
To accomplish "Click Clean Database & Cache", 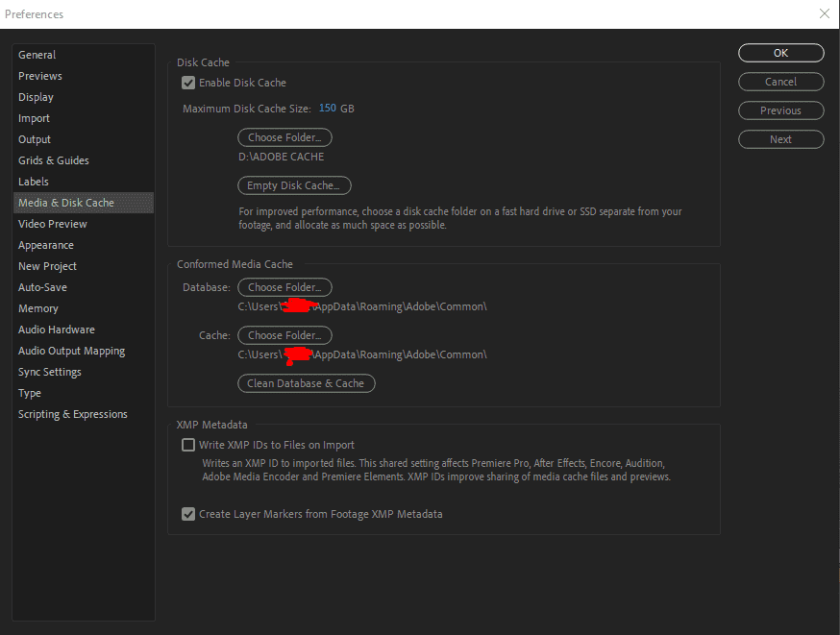I will [x=306, y=383].
